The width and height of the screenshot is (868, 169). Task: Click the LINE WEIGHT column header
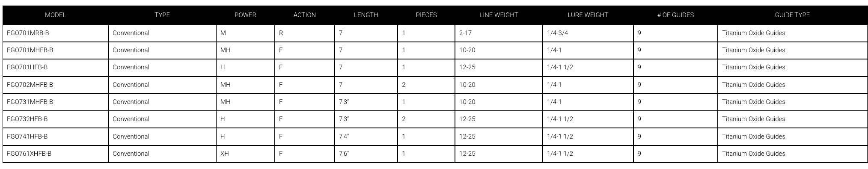[x=499, y=15]
